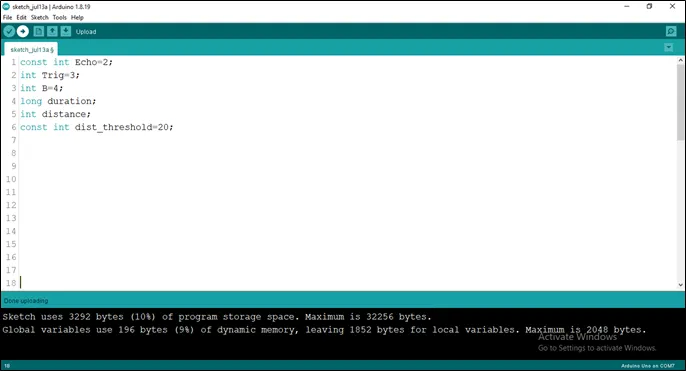
Task: Save the sketch with the down-arrow icon
Action: coord(66,32)
